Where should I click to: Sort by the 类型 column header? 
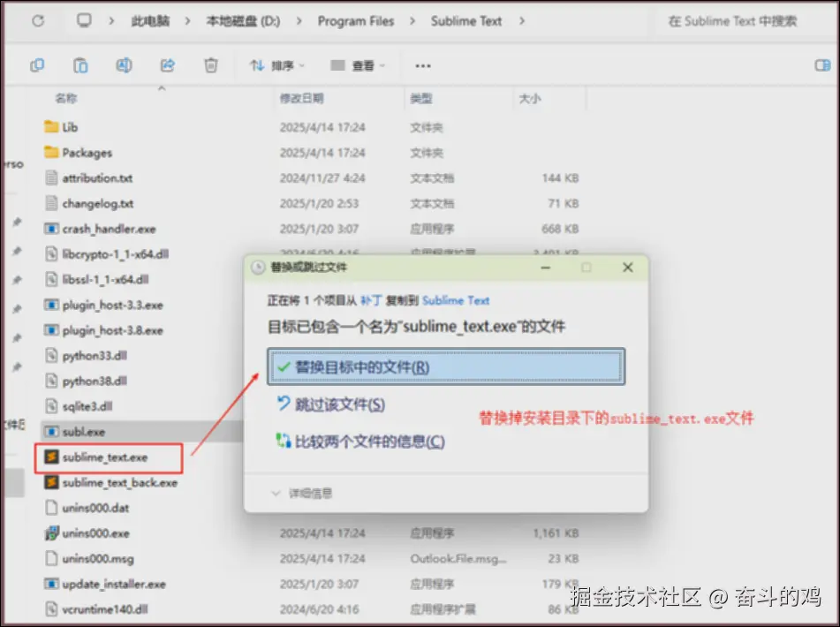[421, 98]
